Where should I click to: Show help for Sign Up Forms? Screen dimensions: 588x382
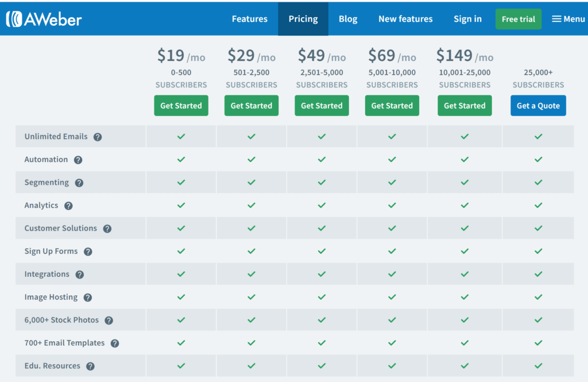[x=88, y=252]
